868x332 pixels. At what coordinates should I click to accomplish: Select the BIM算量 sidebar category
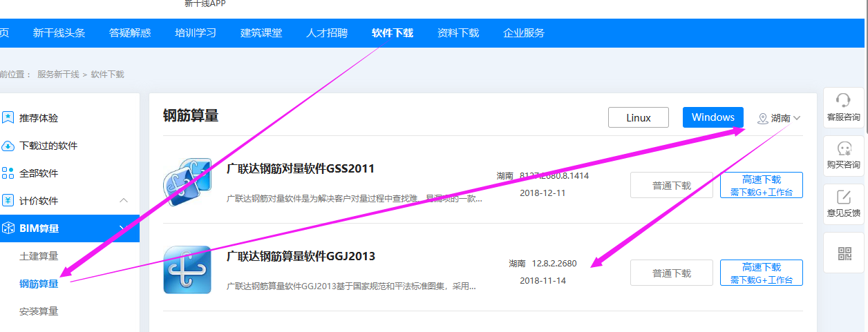pyautogui.click(x=70, y=228)
